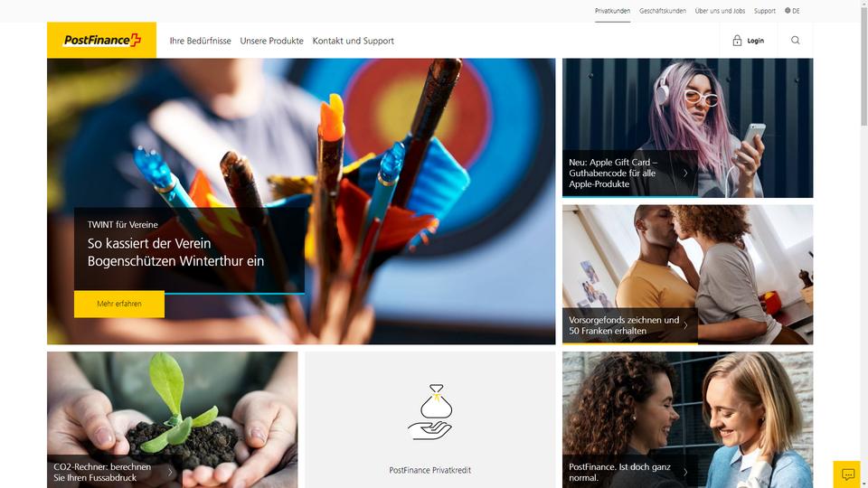Click arrow on 'Ist doch ganz normal' tile
This screenshot has width=868, height=488.
click(685, 472)
